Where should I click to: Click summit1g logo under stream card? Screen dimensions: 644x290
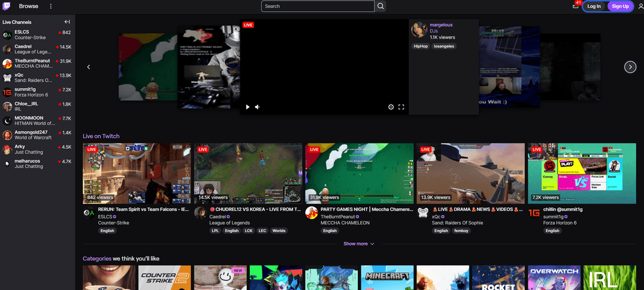[534, 213]
